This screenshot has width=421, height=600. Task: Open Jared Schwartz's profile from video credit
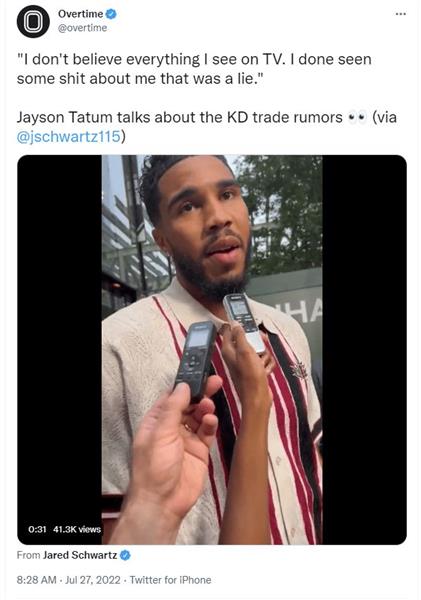coord(80,555)
